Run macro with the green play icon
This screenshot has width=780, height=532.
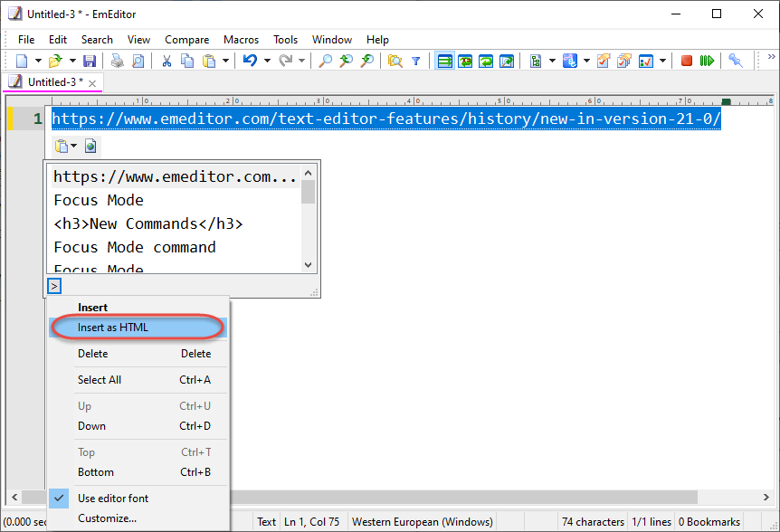pyautogui.click(x=707, y=61)
